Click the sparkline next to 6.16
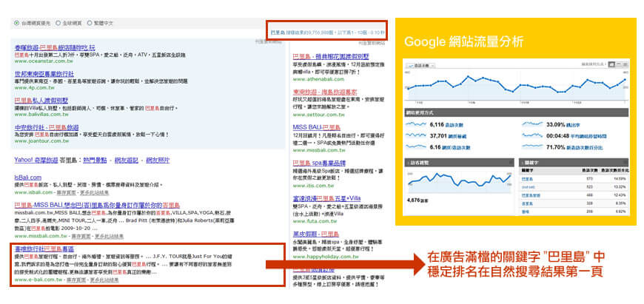 [x=416, y=146]
